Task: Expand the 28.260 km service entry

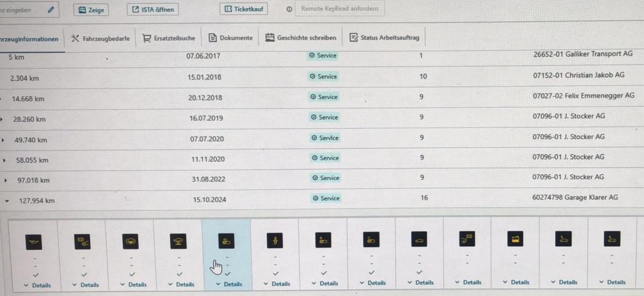Action: coord(3,119)
